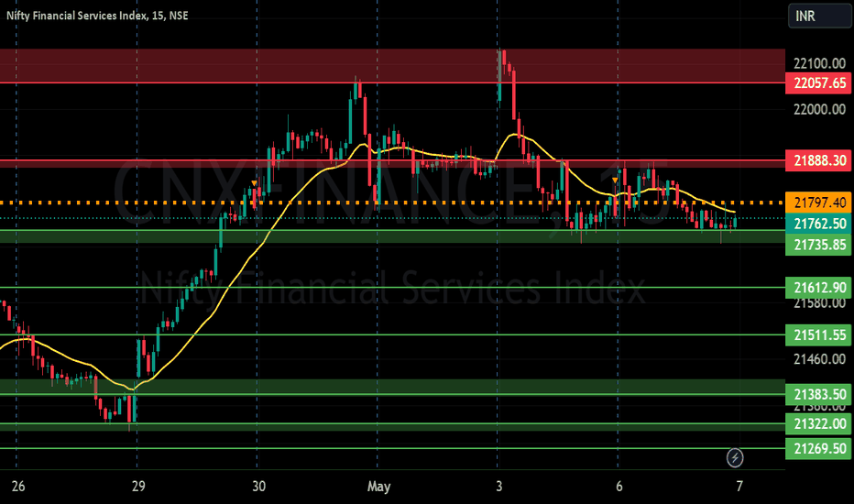
Task: Click the 21762.50 current price label
Action: click(818, 224)
